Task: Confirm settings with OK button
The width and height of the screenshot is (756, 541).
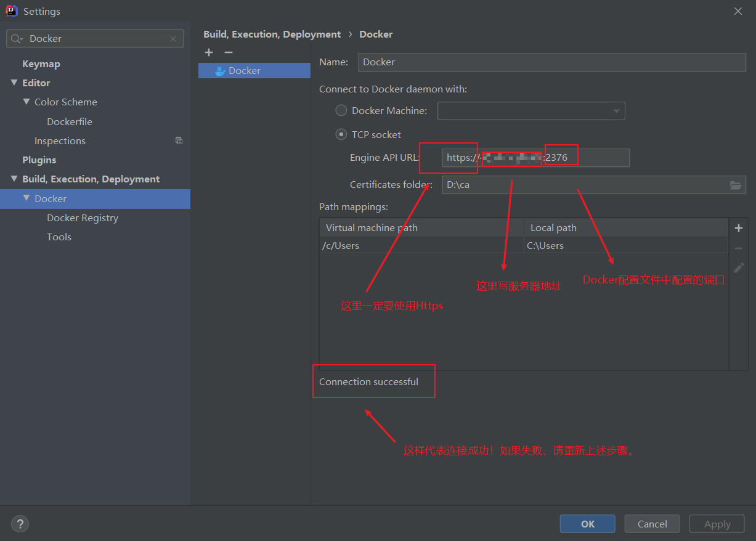Action: 588,524
